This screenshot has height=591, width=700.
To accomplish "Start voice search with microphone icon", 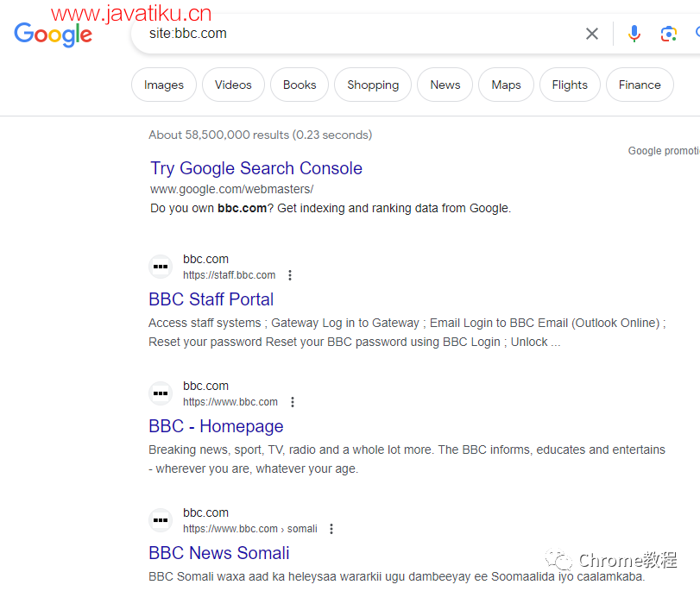I will click(634, 34).
